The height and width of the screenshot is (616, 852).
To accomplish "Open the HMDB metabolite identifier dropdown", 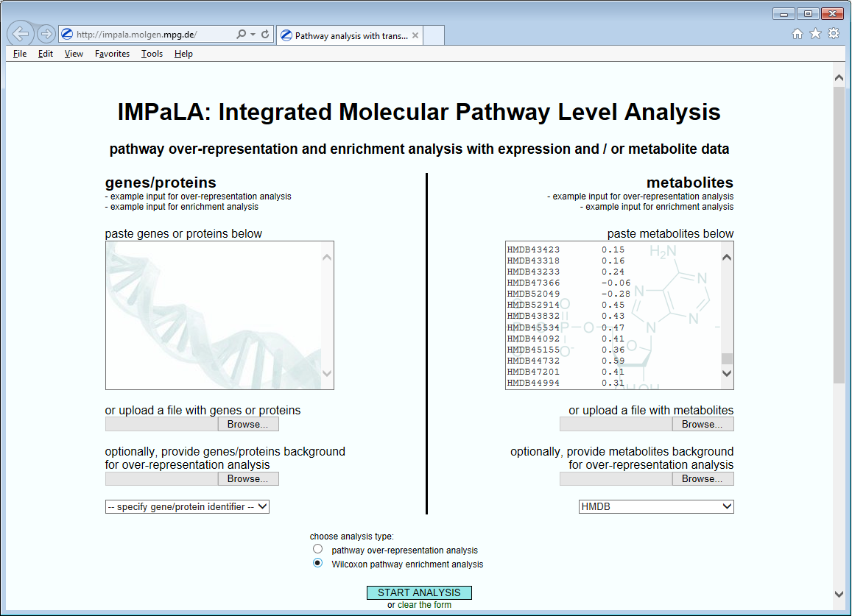I will [x=656, y=507].
